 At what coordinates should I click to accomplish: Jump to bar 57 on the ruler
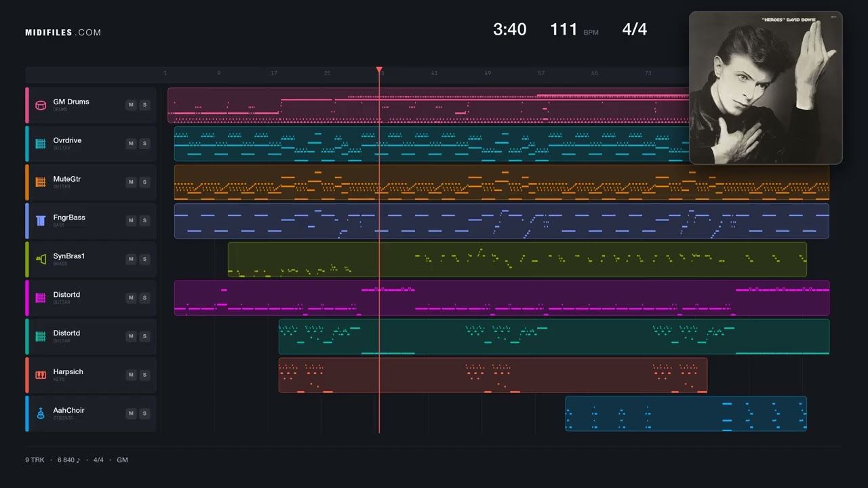point(541,73)
